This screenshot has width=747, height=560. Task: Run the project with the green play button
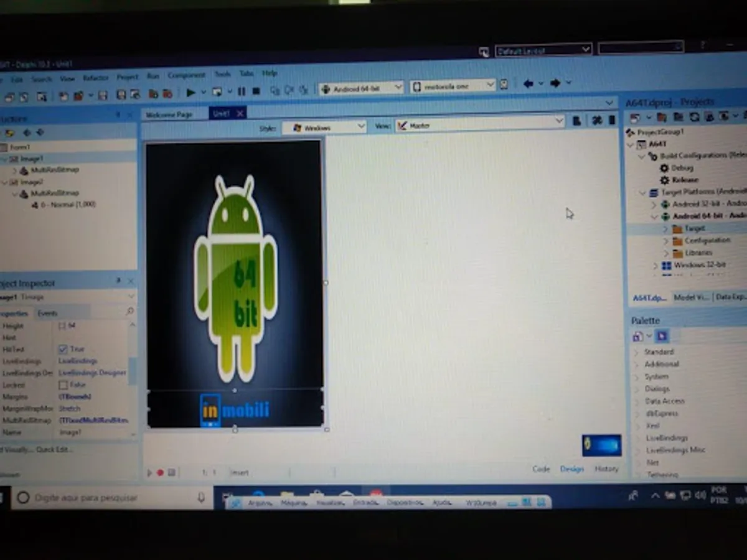[x=190, y=92]
